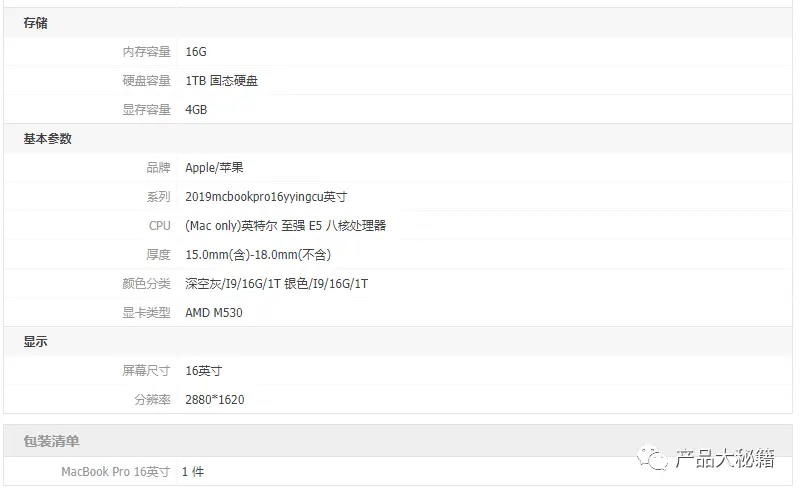Select the 硬盘容量 label
The height and width of the screenshot is (493, 800).
pos(146,81)
